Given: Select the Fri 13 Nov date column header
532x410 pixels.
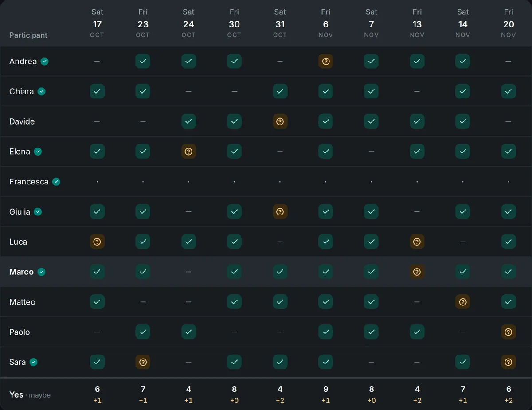Looking at the screenshot, I should click(417, 23).
